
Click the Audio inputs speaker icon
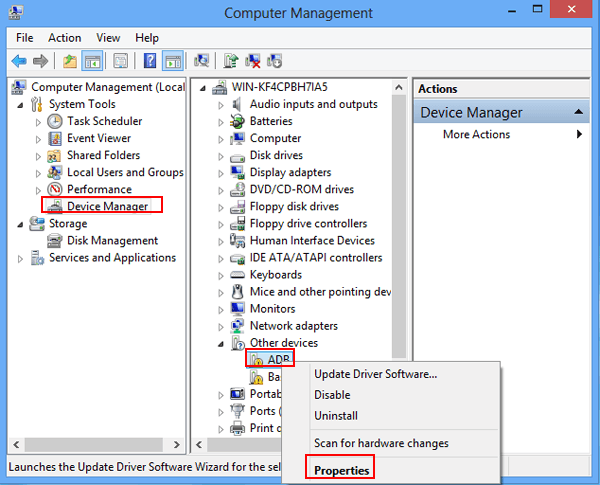(x=237, y=104)
